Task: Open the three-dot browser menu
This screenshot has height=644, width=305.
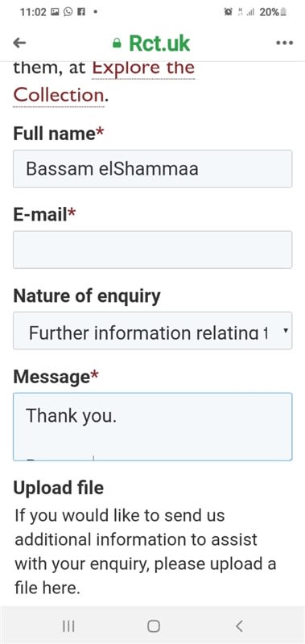Action: point(284,43)
